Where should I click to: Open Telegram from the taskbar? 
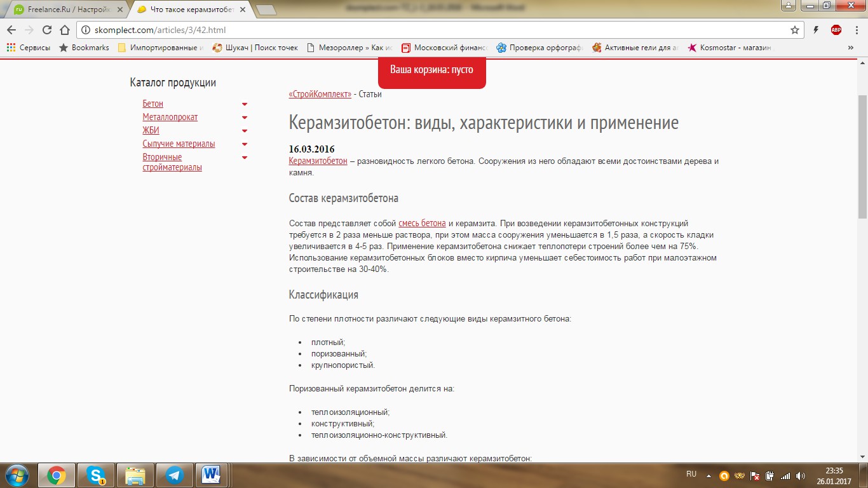click(175, 475)
